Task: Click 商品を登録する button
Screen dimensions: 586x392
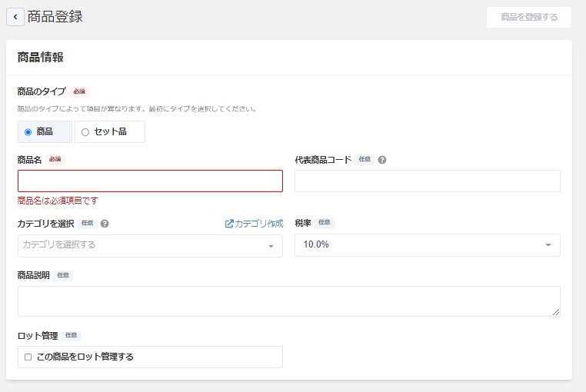Action: coord(529,17)
